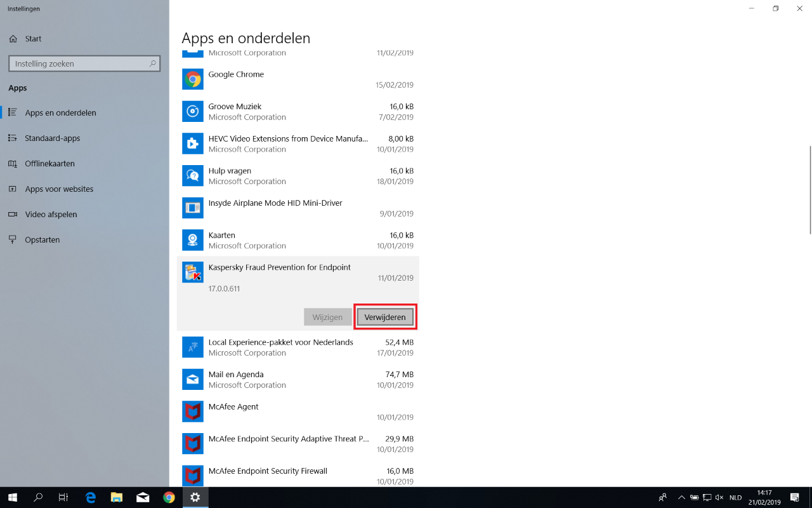Select HEVC Video Extensions entry name
The image size is (812, 508).
(x=288, y=138)
